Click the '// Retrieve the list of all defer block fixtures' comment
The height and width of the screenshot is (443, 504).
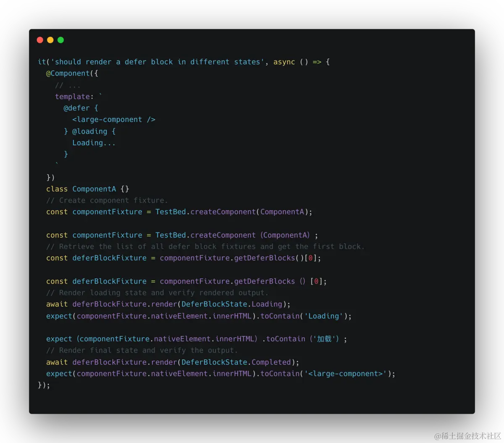click(x=205, y=246)
